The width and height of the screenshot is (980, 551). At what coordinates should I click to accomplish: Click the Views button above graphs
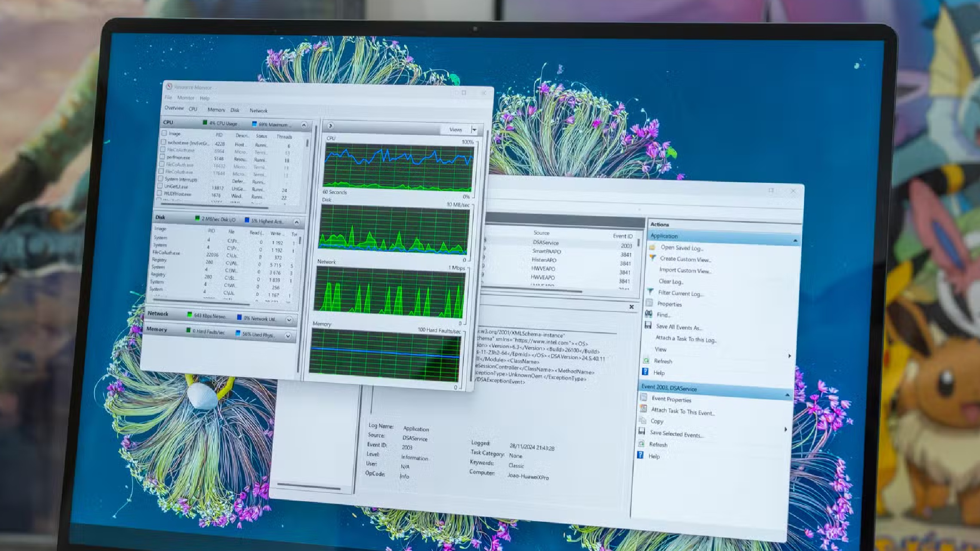tap(456, 129)
